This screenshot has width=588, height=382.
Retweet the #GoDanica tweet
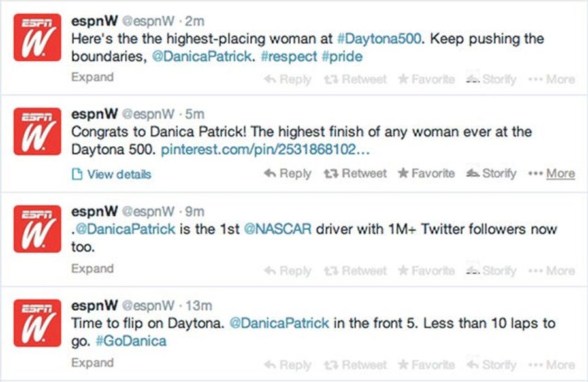355,365
